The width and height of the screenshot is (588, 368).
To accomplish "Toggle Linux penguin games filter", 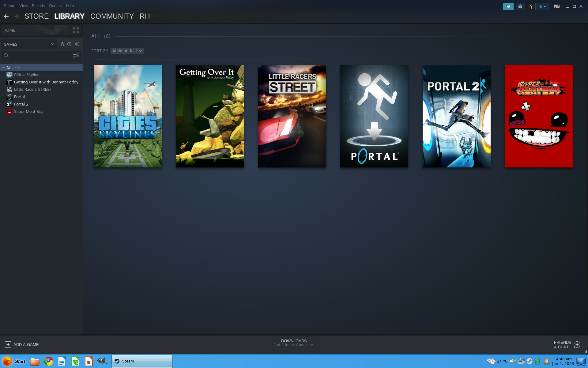I will 62,44.
